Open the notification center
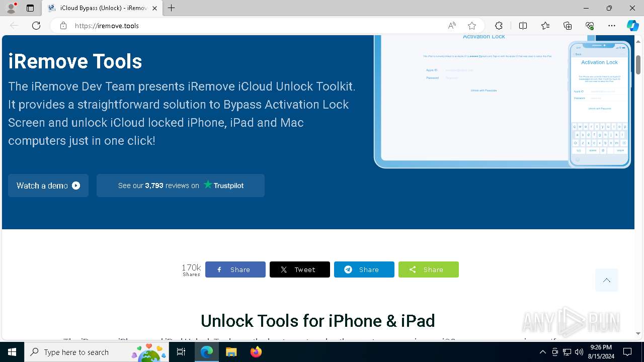The height and width of the screenshot is (362, 644). click(627, 352)
